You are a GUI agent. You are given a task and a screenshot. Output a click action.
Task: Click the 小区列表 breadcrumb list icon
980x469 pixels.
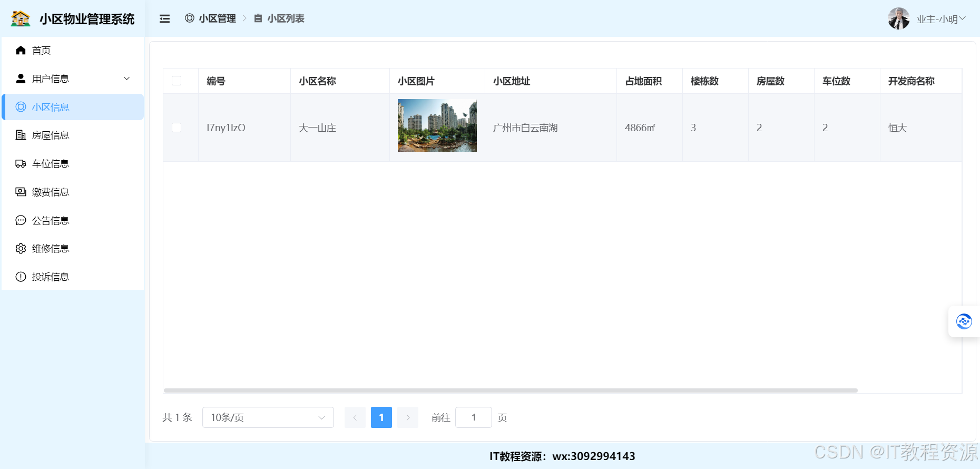pyautogui.click(x=258, y=18)
